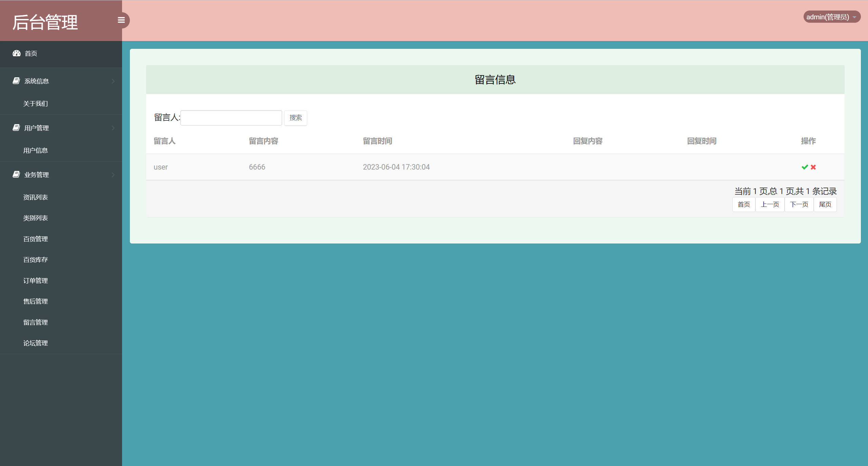Open 百货库存 from the sidebar

[x=35, y=259]
